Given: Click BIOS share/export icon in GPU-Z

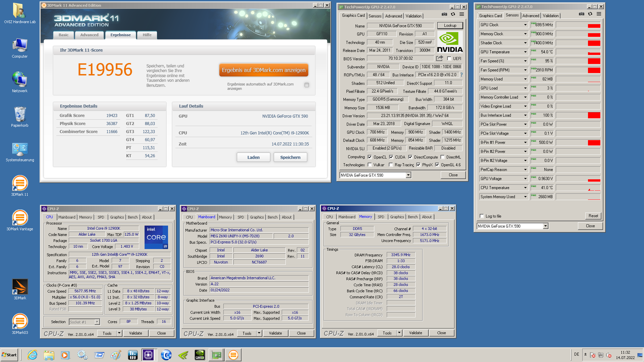Looking at the screenshot, I should [x=439, y=58].
